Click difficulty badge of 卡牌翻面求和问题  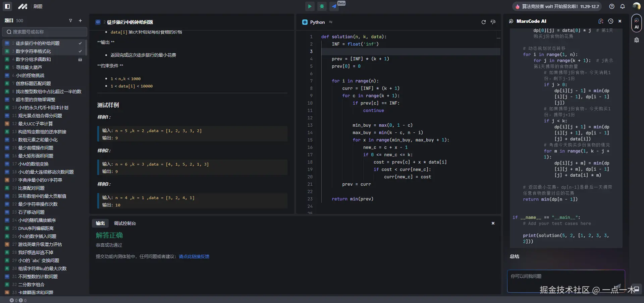point(7,293)
